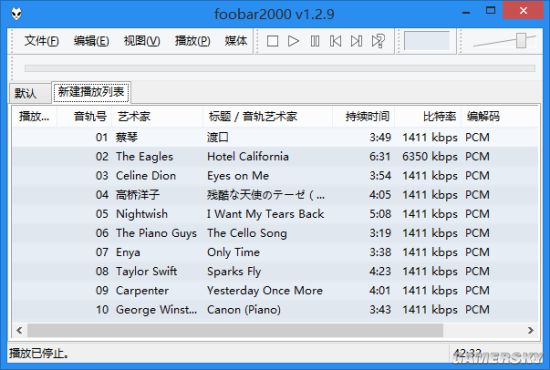Click the 6:31 duration cell
This screenshot has width=550, height=370.
(380, 156)
